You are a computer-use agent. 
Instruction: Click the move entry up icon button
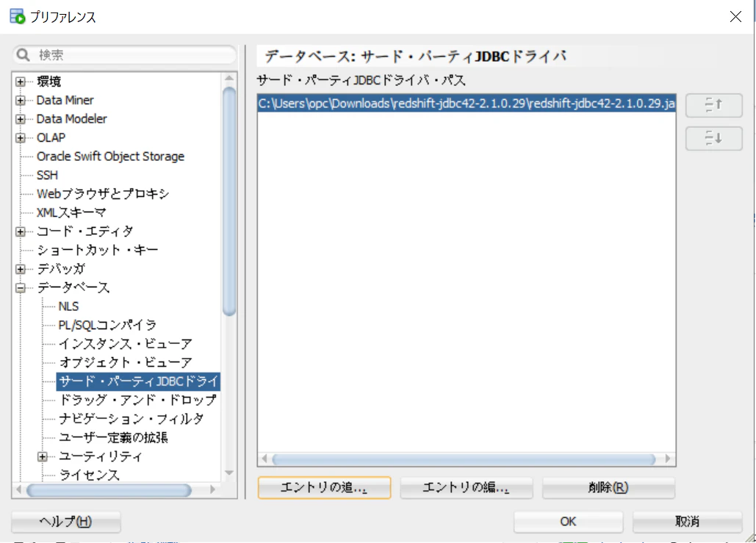[713, 105]
